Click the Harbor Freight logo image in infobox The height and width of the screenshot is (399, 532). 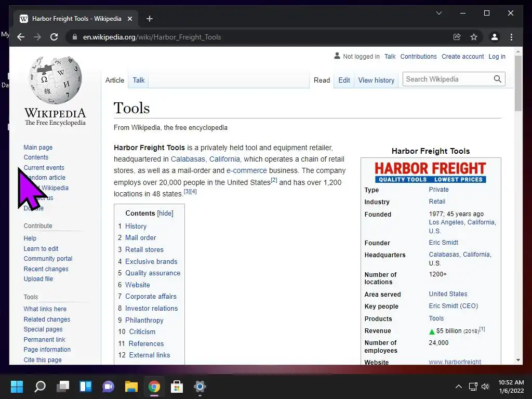coord(431,172)
